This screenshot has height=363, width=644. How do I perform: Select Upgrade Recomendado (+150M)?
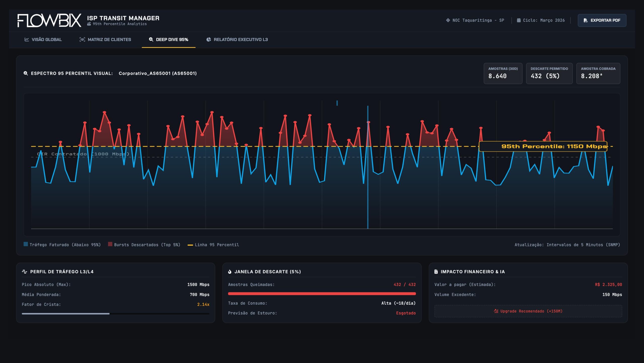point(528,311)
